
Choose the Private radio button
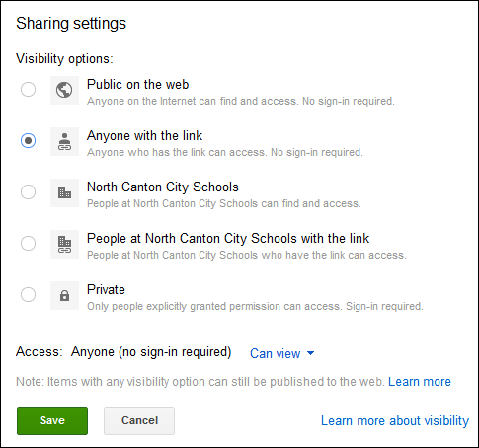[x=28, y=294]
